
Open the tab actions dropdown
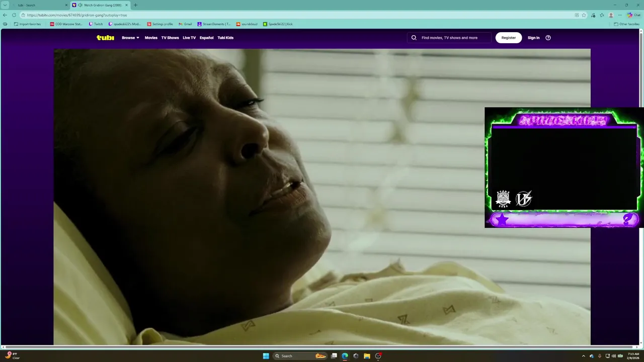pos(6,5)
